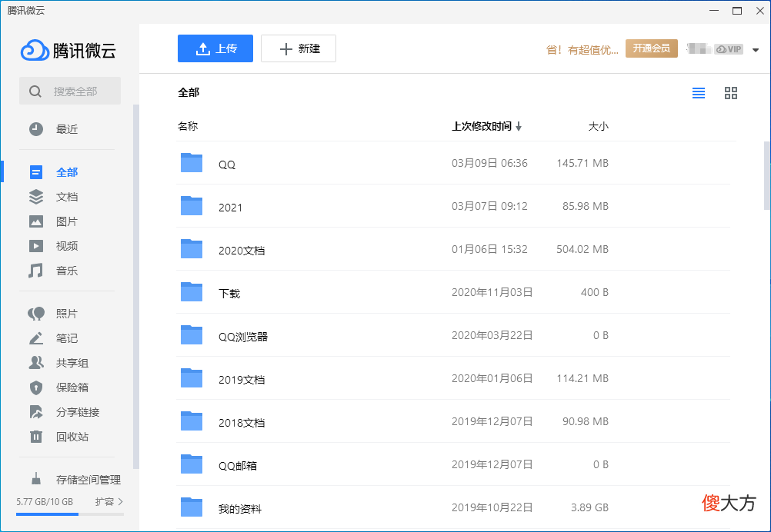Click the 存储空间管理 broom icon
This screenshot has height=532, width=771.
coord(36,479)
